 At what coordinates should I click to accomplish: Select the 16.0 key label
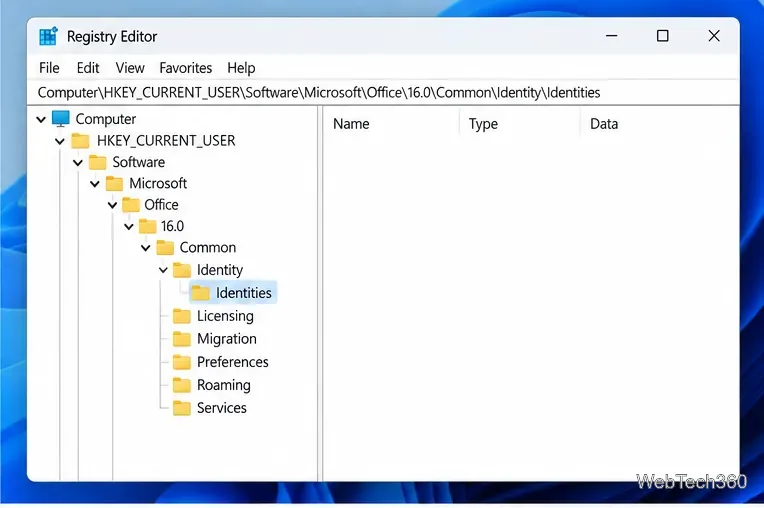pos(172,226)
